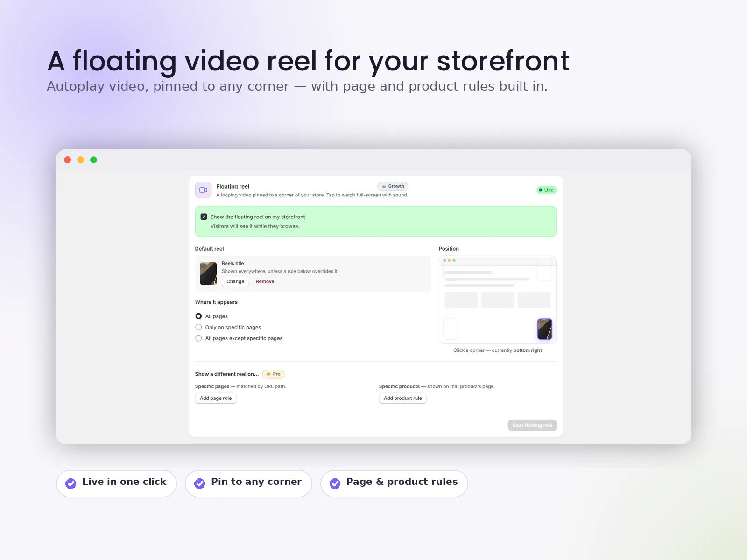This screenshot has height=560, width=747.
Task: Click A floating video reel headline
Action: pos(309,61)
